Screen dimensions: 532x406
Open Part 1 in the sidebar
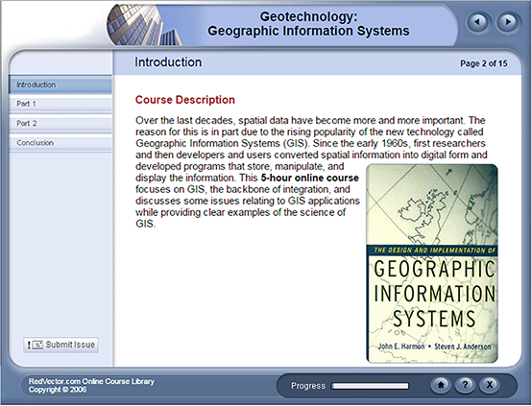(x=60, y=104)
